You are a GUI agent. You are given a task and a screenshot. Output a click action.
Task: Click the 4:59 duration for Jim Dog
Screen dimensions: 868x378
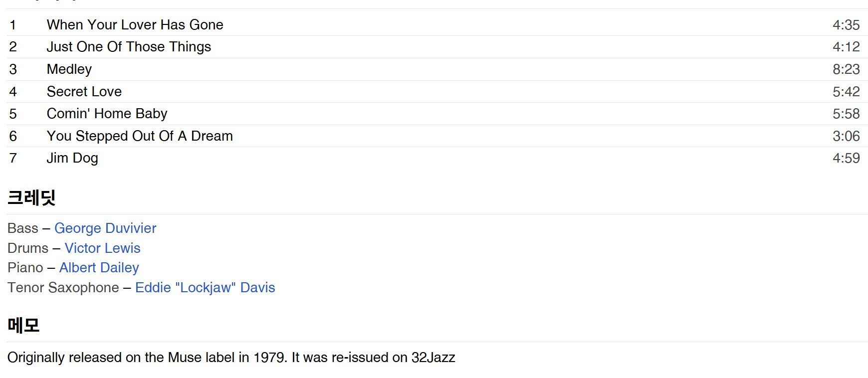tap(846, 158)
